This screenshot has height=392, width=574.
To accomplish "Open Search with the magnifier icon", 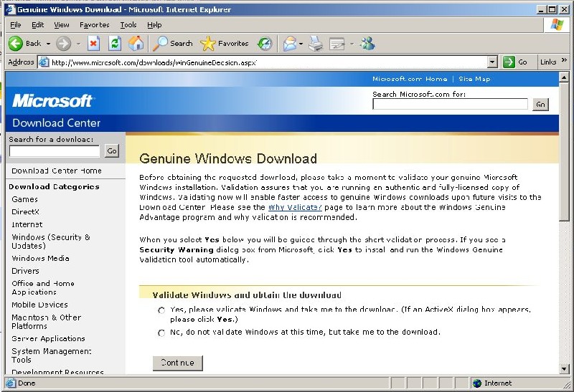I will pyautogui.click(x=160, y=44).
